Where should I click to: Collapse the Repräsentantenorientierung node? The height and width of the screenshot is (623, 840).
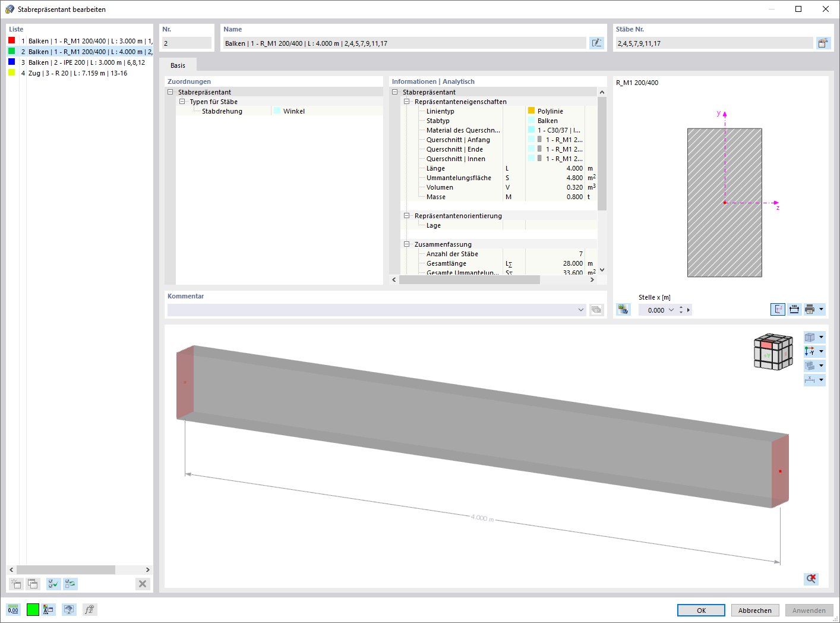(407, 216)
